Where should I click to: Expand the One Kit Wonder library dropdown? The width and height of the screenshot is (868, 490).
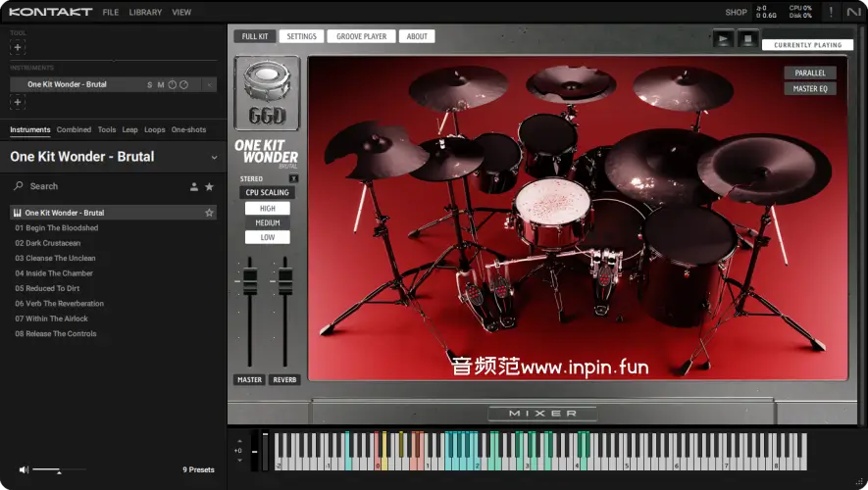coord(214,157)
